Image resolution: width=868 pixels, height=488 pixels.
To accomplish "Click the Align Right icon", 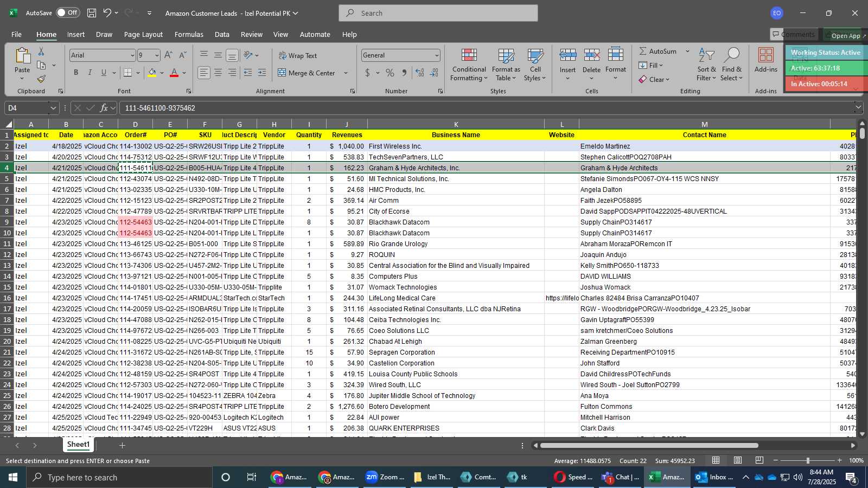I will tap(232, 73).
